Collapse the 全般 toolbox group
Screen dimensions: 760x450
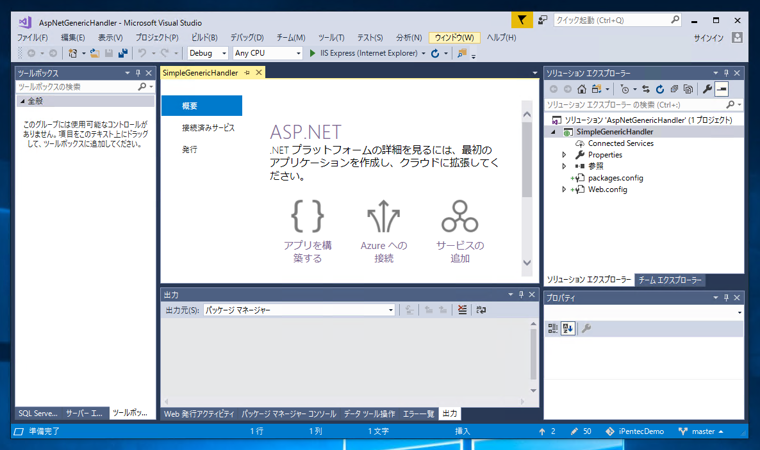(x=22, y=101)
